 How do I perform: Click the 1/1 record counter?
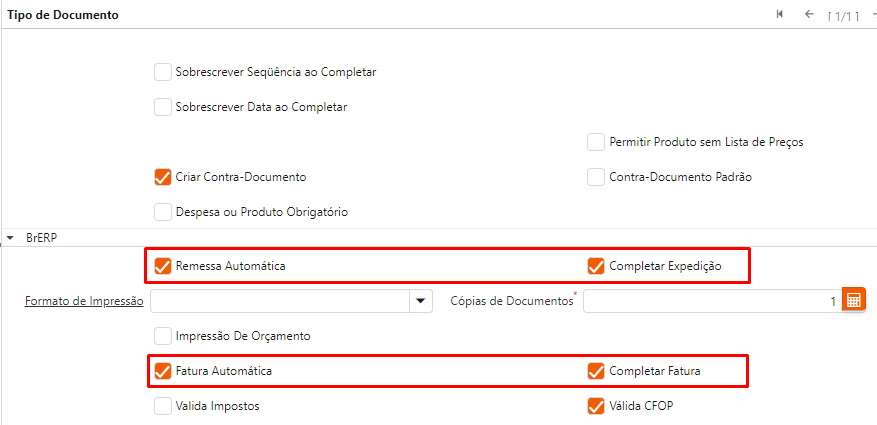click(x=843, y=16)
